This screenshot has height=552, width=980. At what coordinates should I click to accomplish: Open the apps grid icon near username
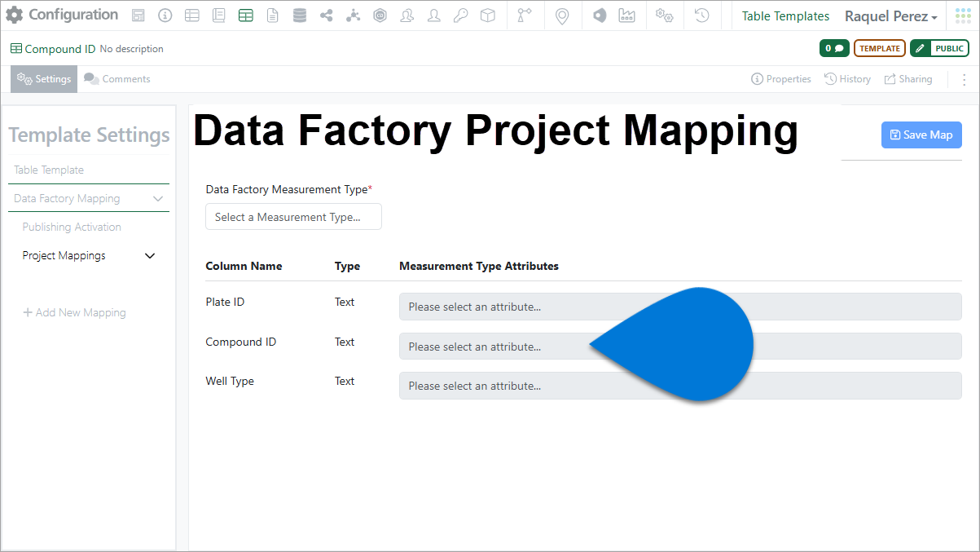(963, 15)
